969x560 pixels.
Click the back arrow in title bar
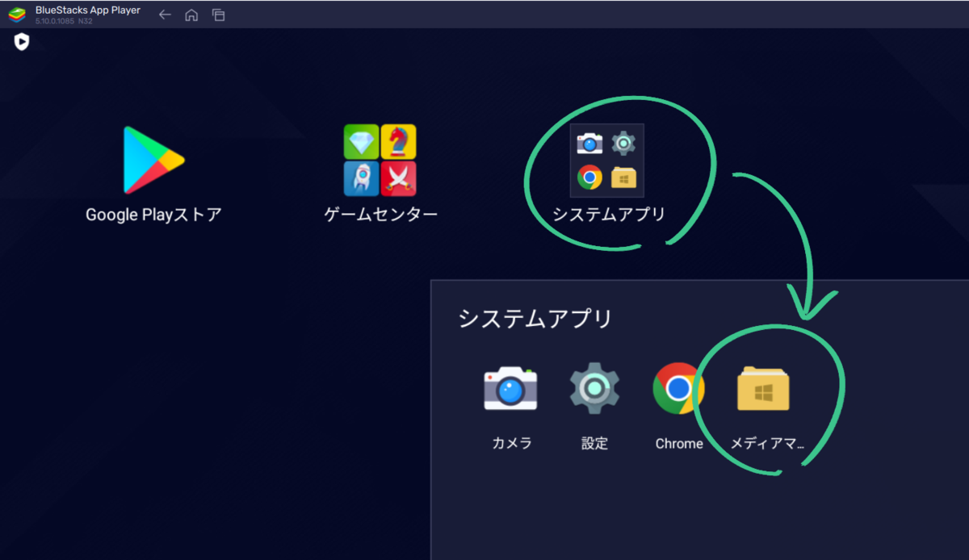165,15
